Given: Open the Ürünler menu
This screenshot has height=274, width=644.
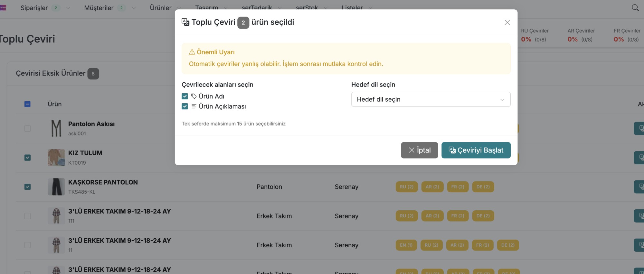Looking at the screenshot, I should [161, 8].
